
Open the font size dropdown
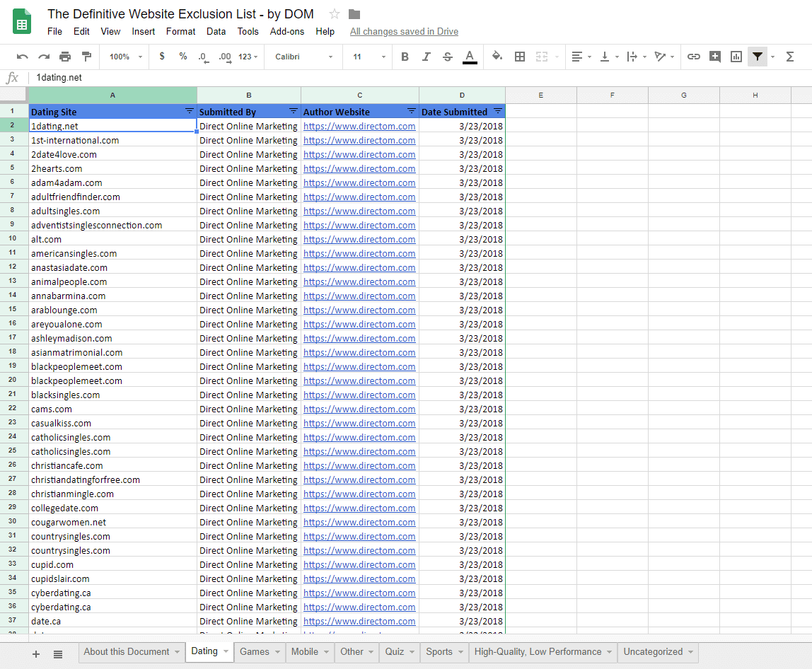tap(368, 57)
